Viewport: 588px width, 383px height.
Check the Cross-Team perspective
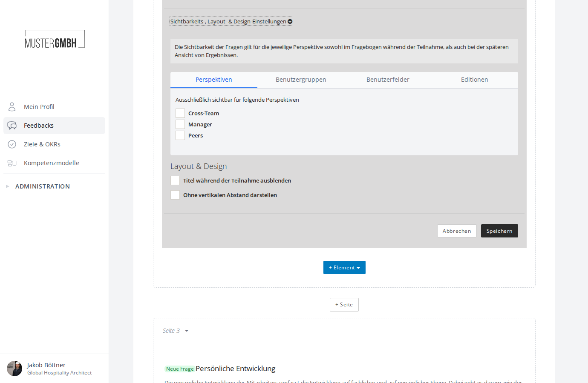click(180, 113)
